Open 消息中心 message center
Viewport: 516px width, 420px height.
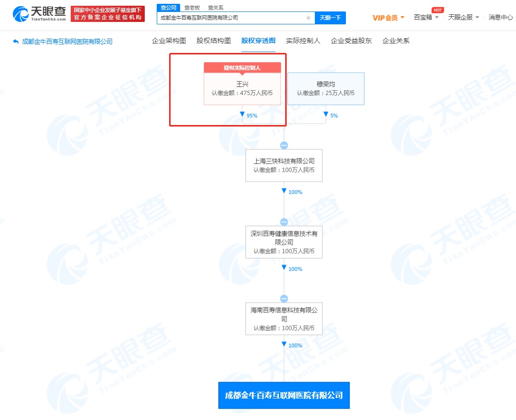coord(501,17)
